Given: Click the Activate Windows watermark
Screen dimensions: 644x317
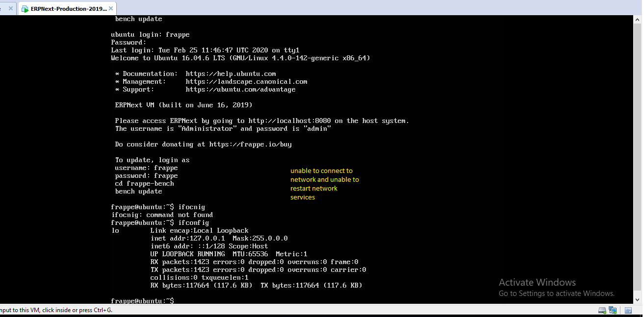Looking at the screenshot, I should (537, 282).
